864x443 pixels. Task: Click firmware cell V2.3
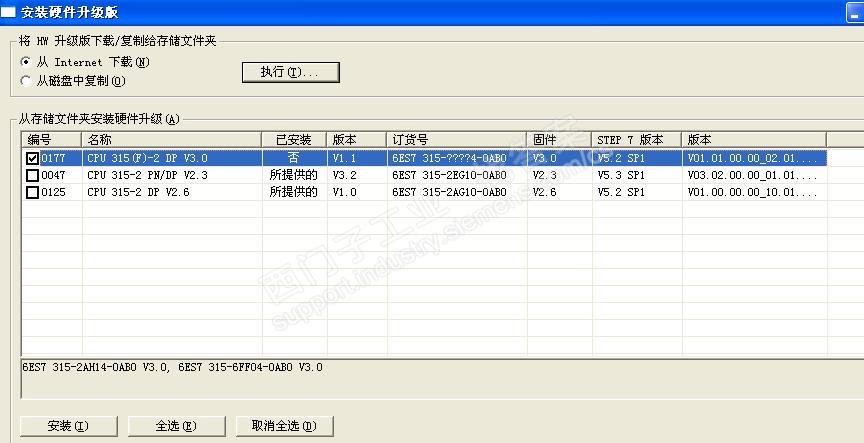point(544,175)
